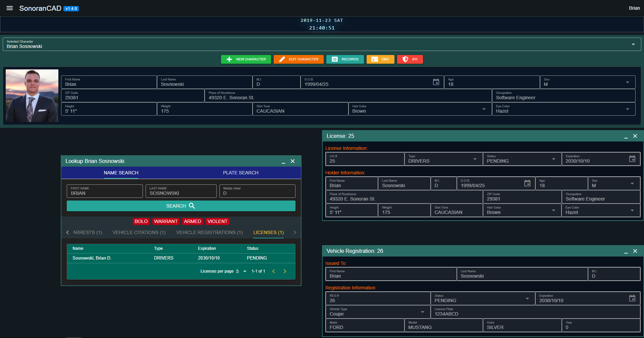Expand the Selected Character dropdown
644x338 pixels.
tap(633, 44)
